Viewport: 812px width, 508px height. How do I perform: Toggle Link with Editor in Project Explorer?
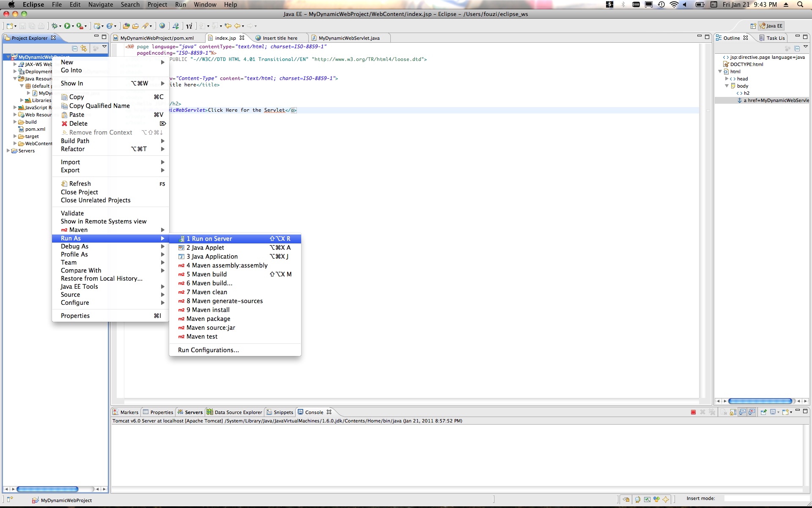(84, 48)
